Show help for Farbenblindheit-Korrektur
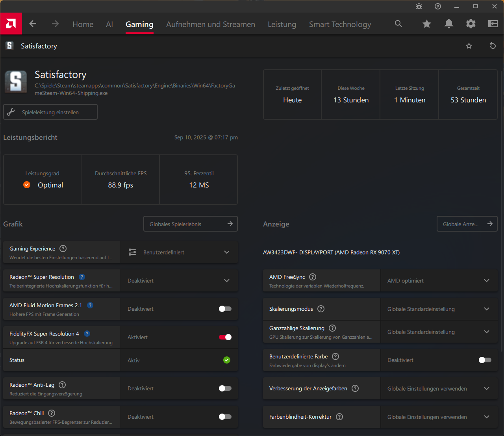This screenshot has height=436, width=504. coord(339,417)
